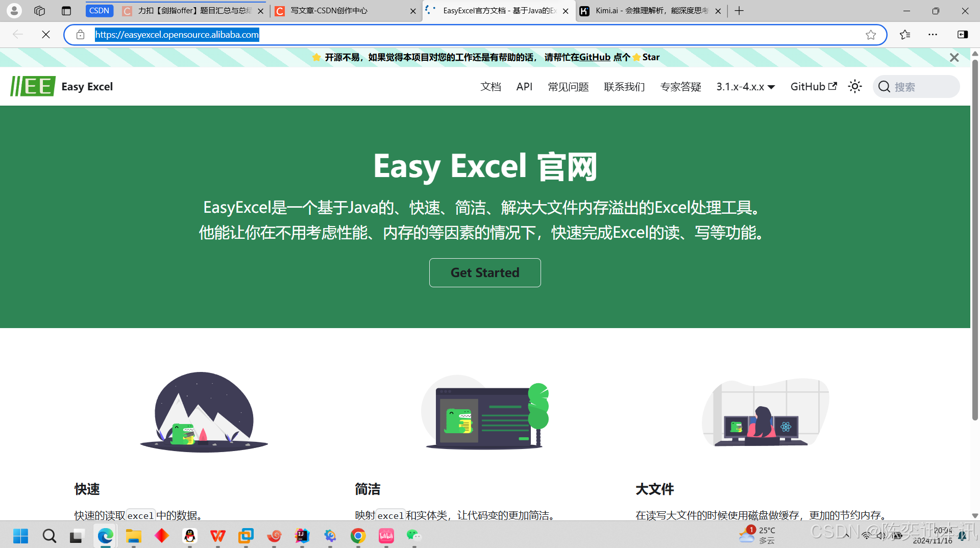
Task: Open the 常见问题 navigation item
Action: point(568,86)
